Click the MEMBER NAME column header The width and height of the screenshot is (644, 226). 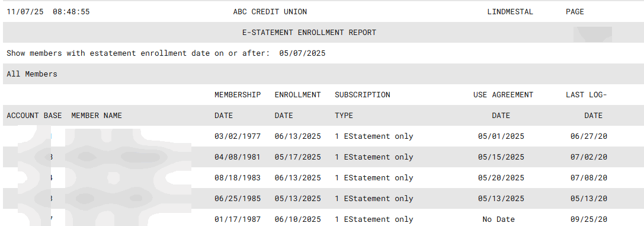[x=97, y=116]
